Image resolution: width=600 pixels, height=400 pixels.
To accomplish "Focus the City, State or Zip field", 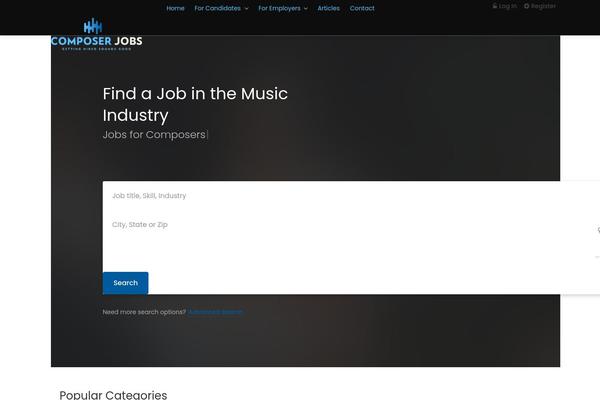I will click(350, 225).
